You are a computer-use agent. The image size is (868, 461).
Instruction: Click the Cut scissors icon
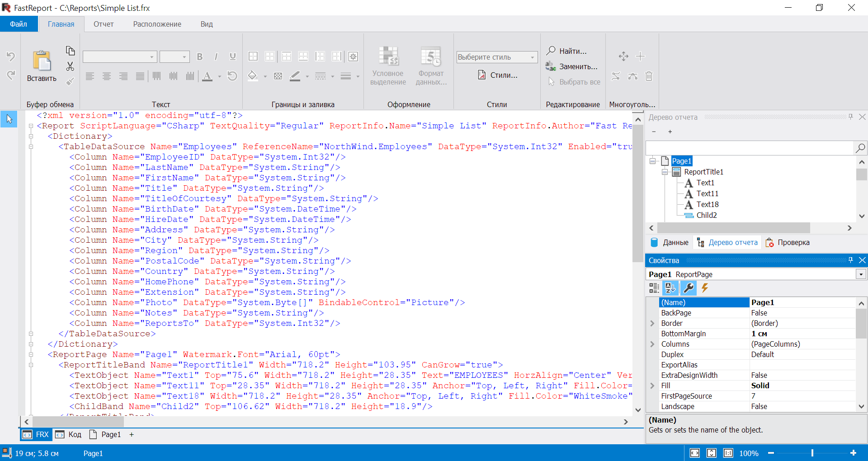pos(70,66)
